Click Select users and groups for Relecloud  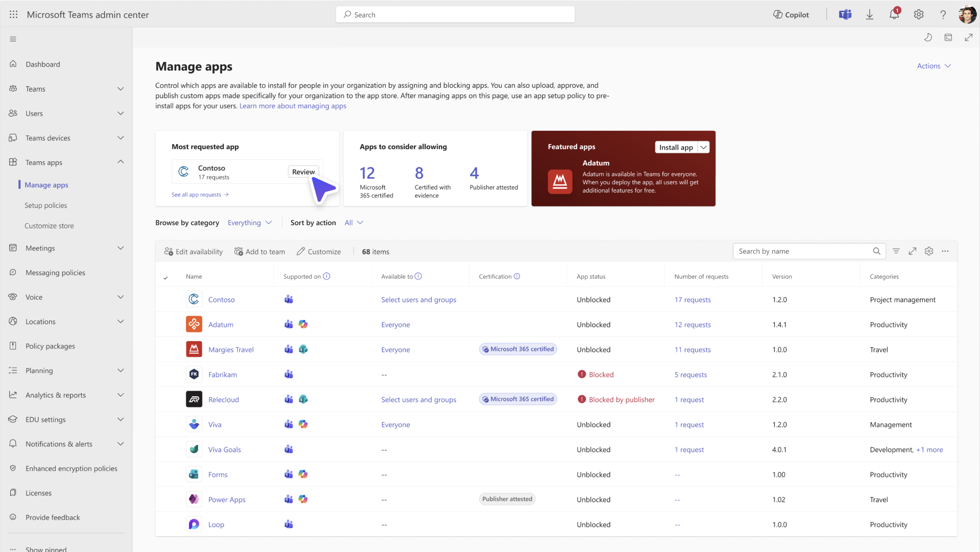[x=419, y=400]
